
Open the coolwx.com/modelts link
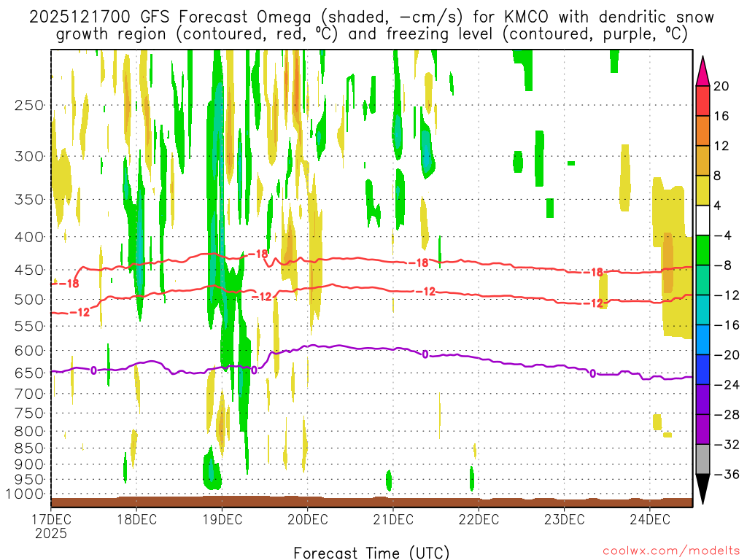(x=671, y=551)
